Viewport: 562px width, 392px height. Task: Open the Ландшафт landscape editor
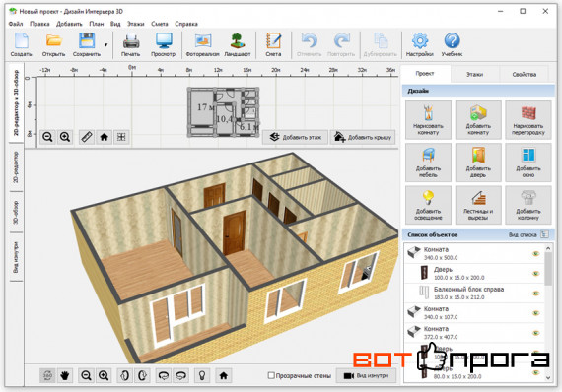238,44
